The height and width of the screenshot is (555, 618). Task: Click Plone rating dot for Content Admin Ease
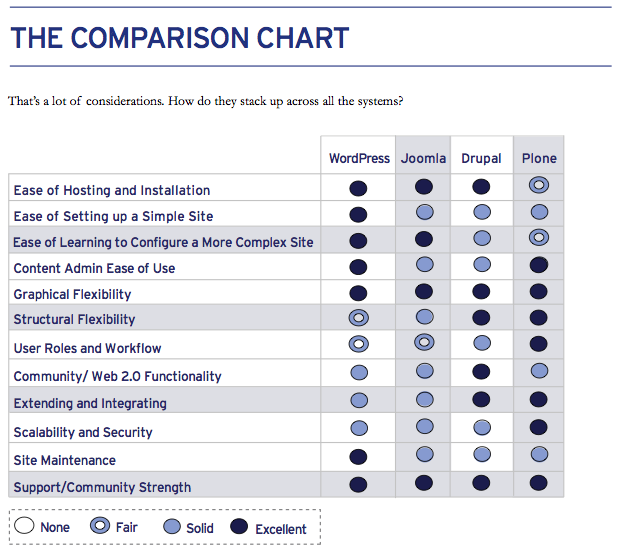click(x=539, y=265)
